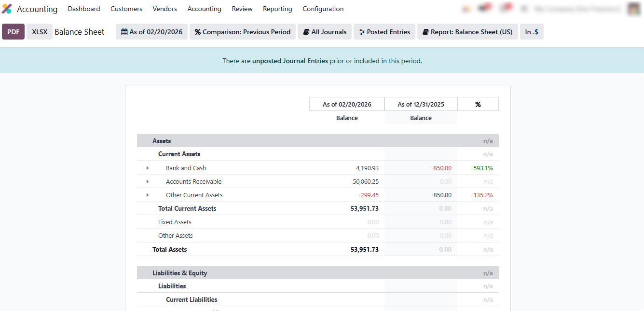Open the Odoo home menu logo
644x311 pixels.
(7, 9)
